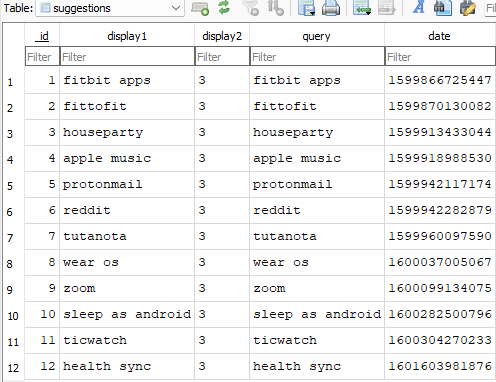This screenshot has height=382, width=496.
Task: Insert a new record in the table
Action: coord(362,8)
